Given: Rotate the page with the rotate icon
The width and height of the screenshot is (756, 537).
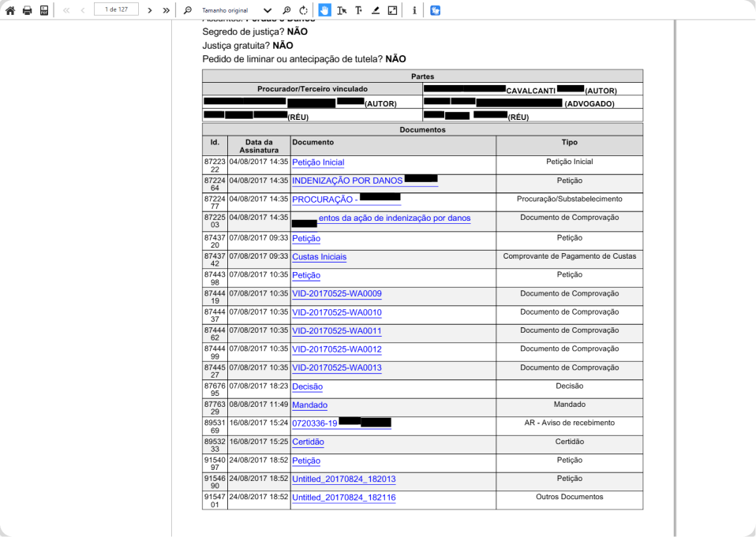Looking at the screenshot, I should [305, 10].
